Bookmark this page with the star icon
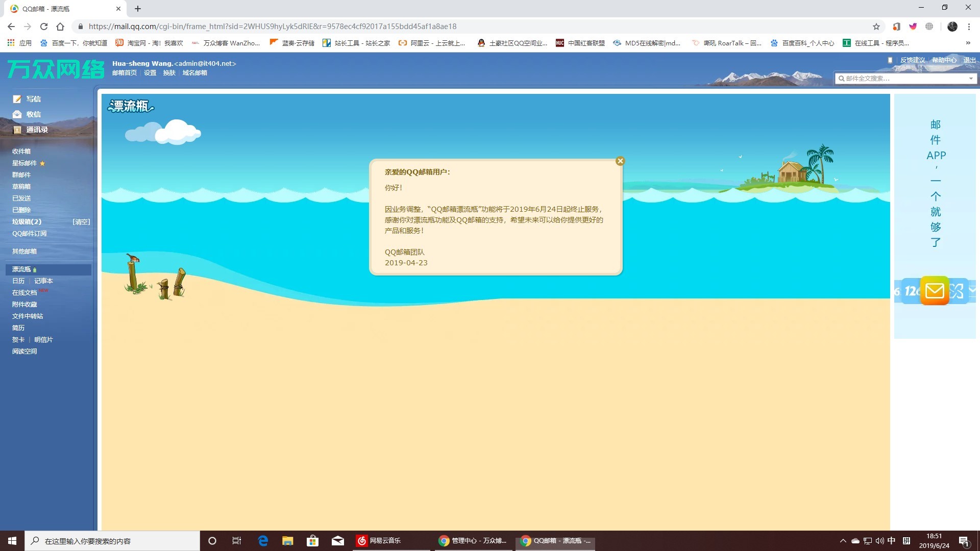980x551 pixels. pos(876,27)
